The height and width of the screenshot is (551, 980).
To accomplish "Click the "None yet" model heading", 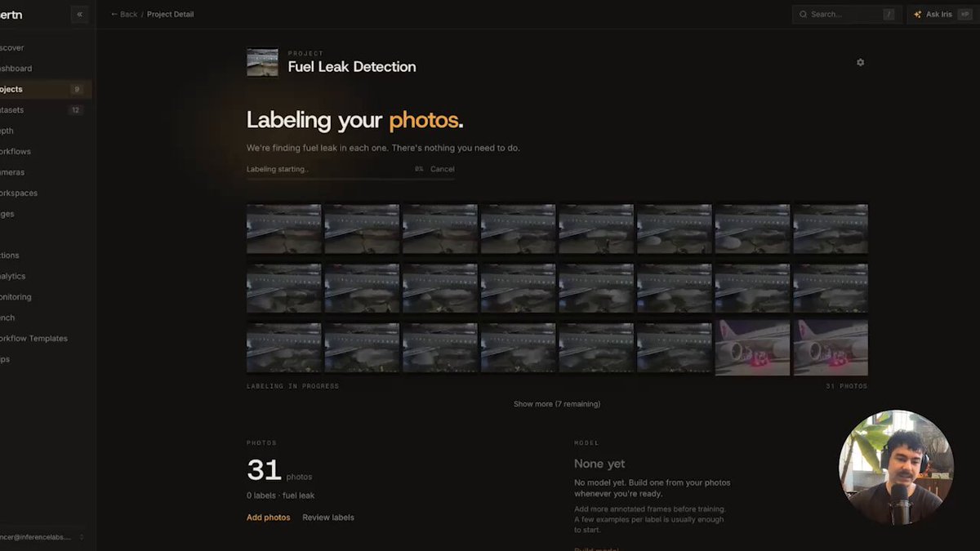I will click(x=599, y=464).
